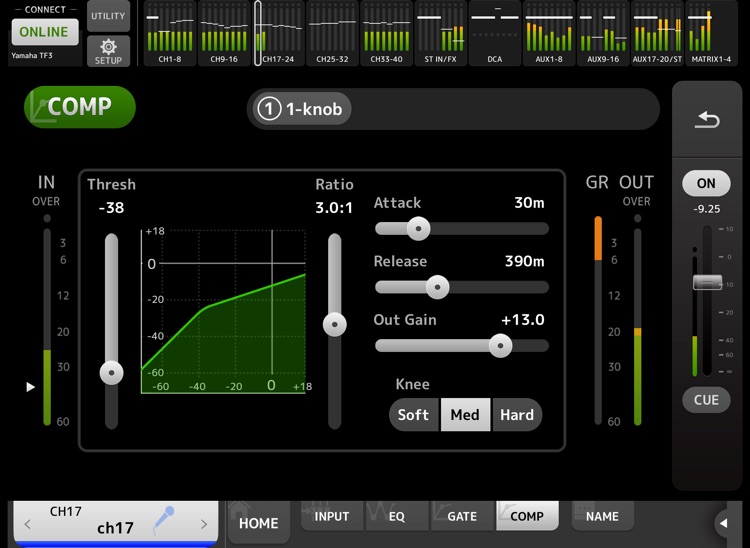
Task: Select the CH1-8 meter bank
Action: coord(170,33)
